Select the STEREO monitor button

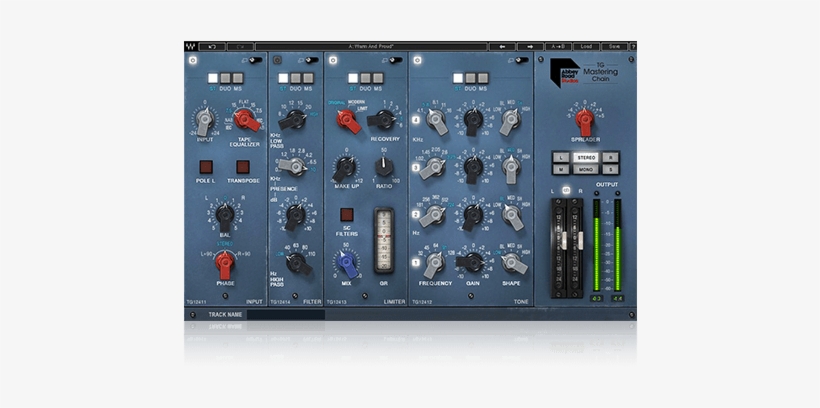(586, 157)
